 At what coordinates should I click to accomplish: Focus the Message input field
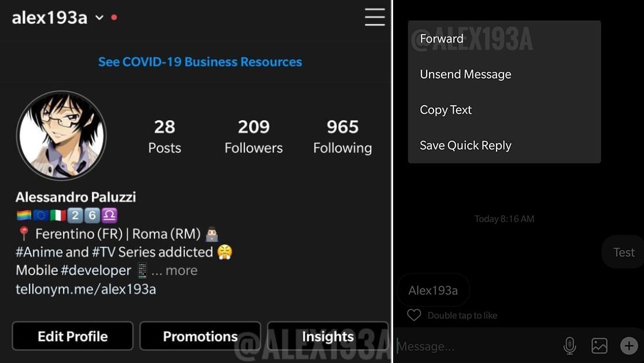pyautogui.click(x=476, y=346)
